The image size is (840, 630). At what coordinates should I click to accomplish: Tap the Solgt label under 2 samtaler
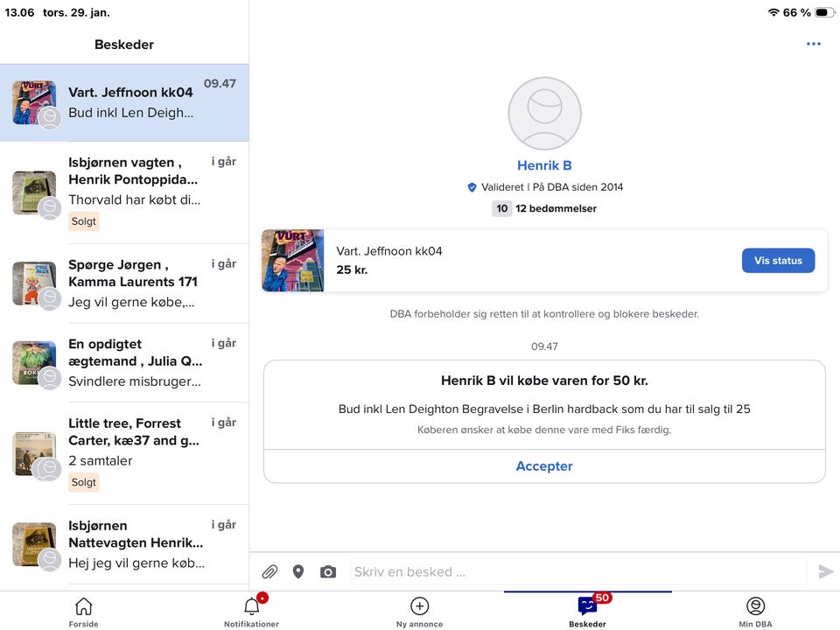pos(84,482)
